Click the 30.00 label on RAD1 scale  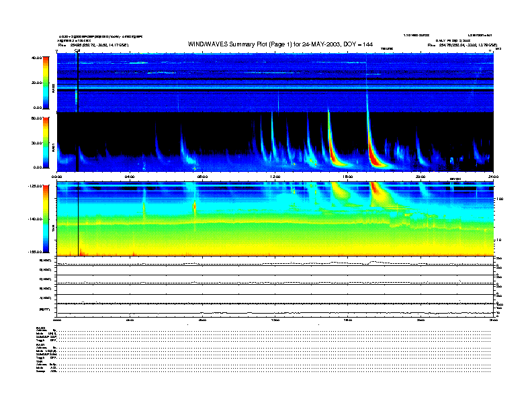36,143
